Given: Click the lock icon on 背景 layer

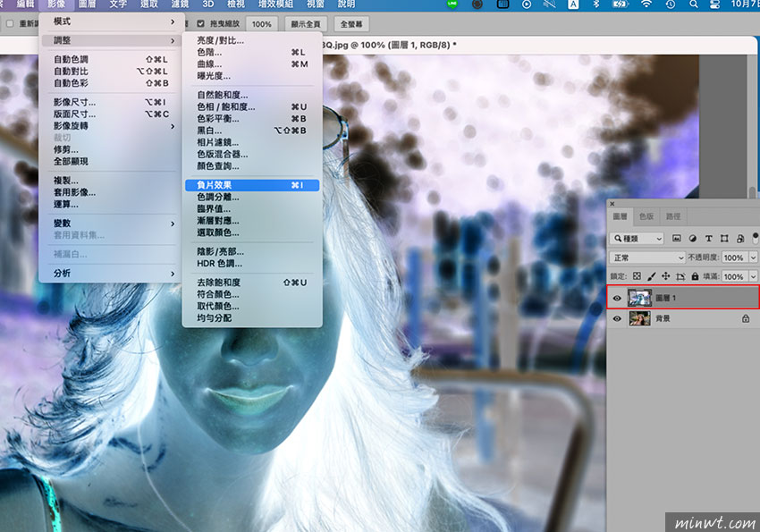Looking at the screenshot, I should (746, 318).
